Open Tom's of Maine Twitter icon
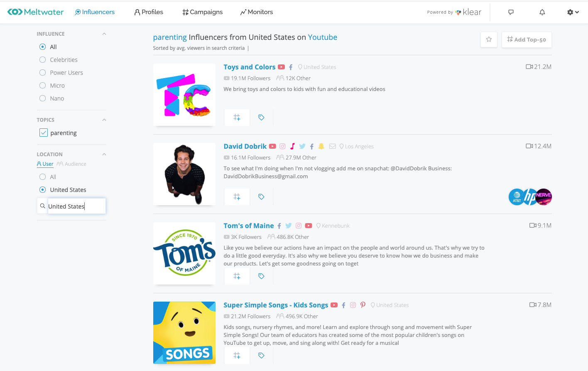 (x=289, y=226)
